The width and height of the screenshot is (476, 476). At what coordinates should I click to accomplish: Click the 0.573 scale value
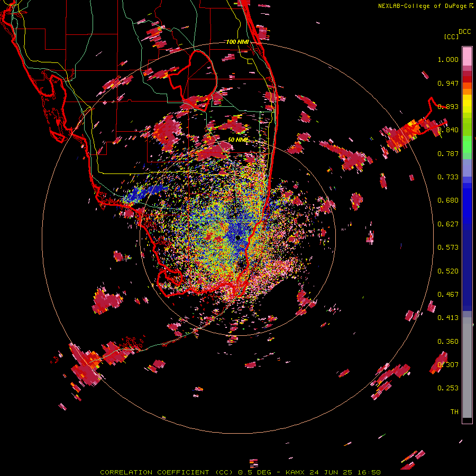pyautogui.click(x=448, y=248)
